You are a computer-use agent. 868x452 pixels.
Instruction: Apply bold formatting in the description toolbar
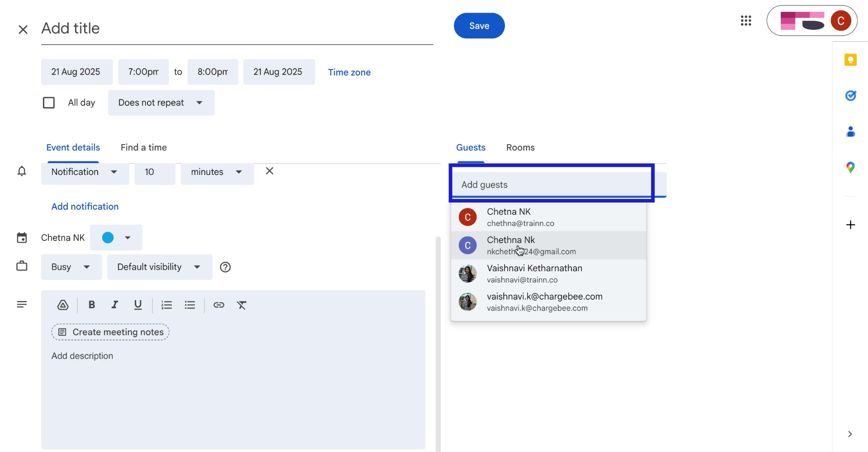pyautogui.click(x=92, y=305)
